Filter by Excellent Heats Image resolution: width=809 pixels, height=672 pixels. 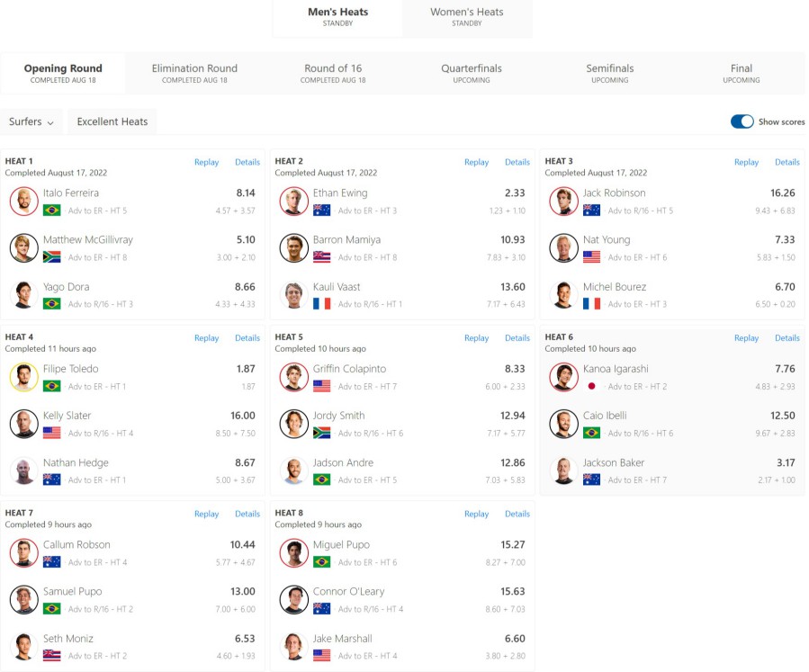point(112,121)
